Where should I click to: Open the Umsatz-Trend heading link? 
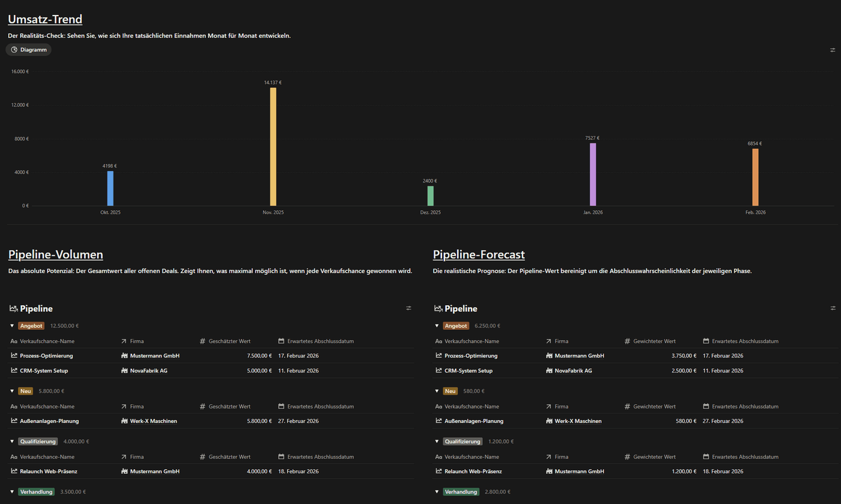click(x=45, y=19)
